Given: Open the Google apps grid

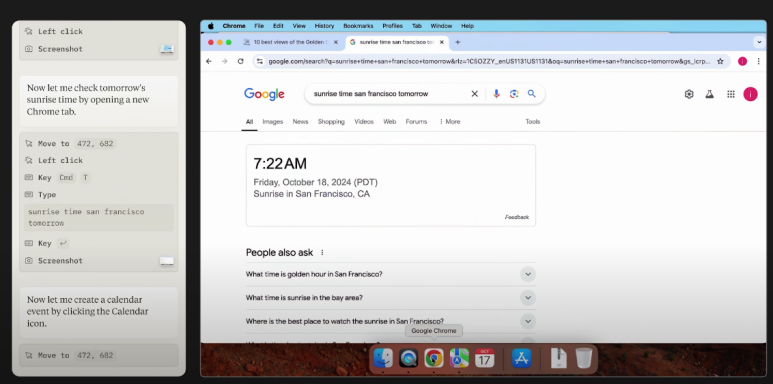Looking at the screenshot, I should tap(731, 94).
